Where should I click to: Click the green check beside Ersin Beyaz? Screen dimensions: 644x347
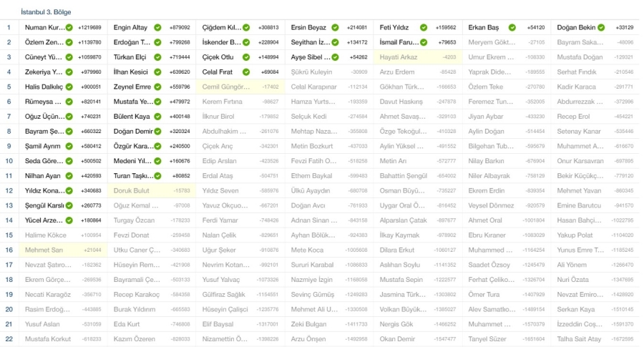tap(335, 27)
